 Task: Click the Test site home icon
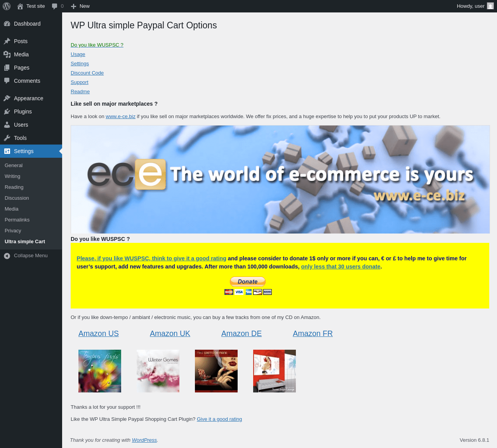tap(20, 6)
